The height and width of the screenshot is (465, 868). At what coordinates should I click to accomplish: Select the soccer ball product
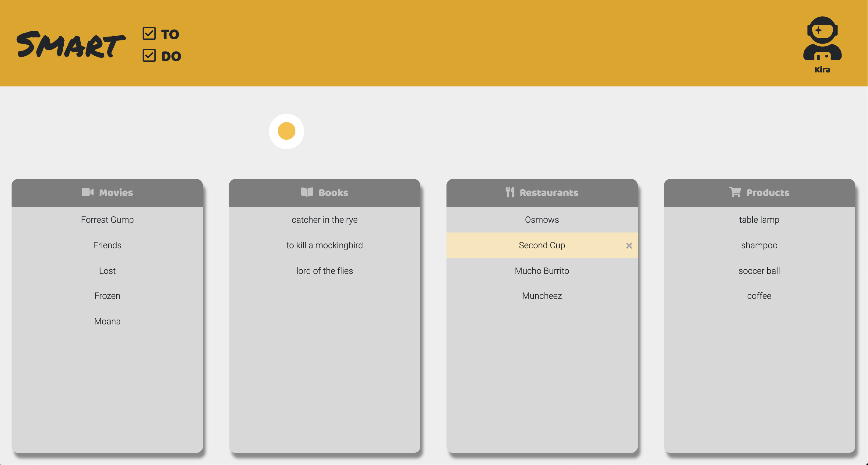(759, 271)
